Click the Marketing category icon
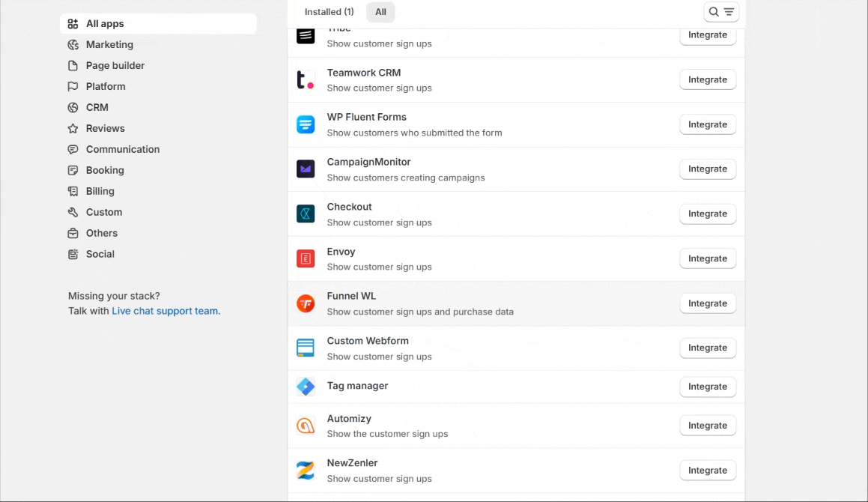Viewport: 868px width, 502px height. click(x=73, y=45)
